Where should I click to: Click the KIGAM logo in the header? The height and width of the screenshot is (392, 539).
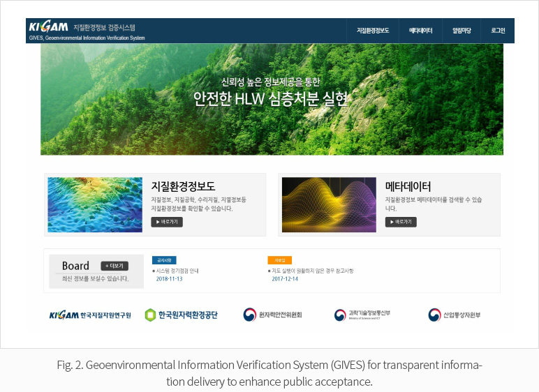click(x=49, y=27)
